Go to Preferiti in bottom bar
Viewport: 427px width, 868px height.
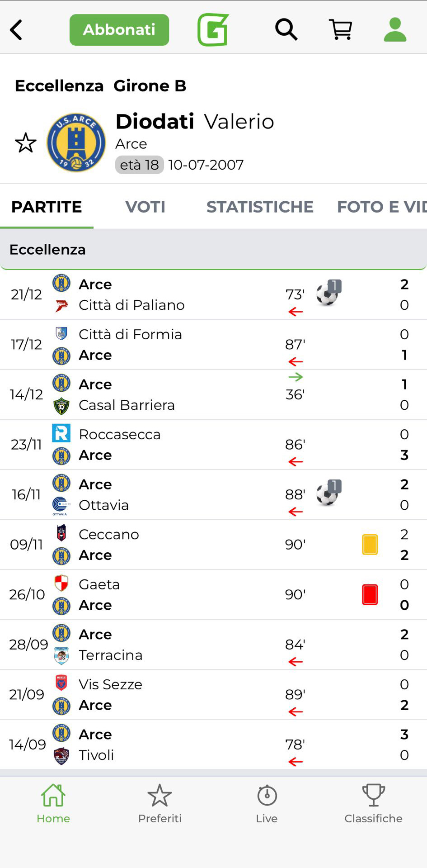click(160, 803)
